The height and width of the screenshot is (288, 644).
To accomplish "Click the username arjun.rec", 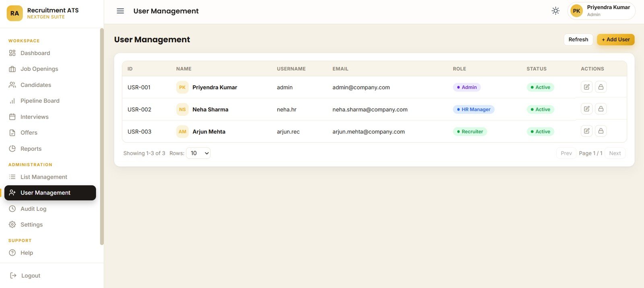I will click(x=288, y=132).
